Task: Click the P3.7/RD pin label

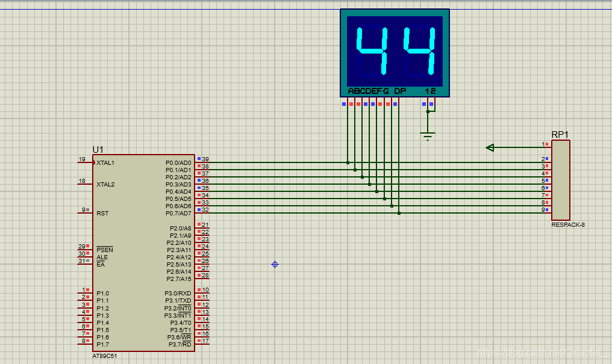Action: [x=180, y=345]
